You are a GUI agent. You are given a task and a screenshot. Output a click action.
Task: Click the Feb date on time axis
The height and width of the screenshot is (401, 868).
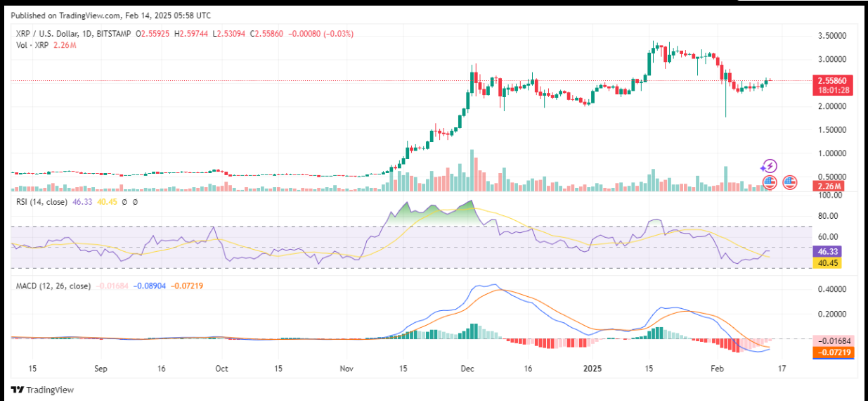coord(716,369)
